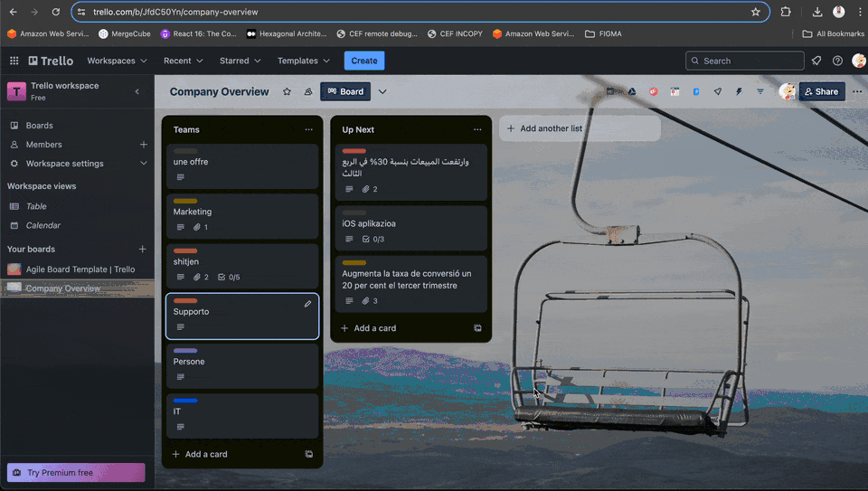
Task: Click Add another list
Action: 580,128
